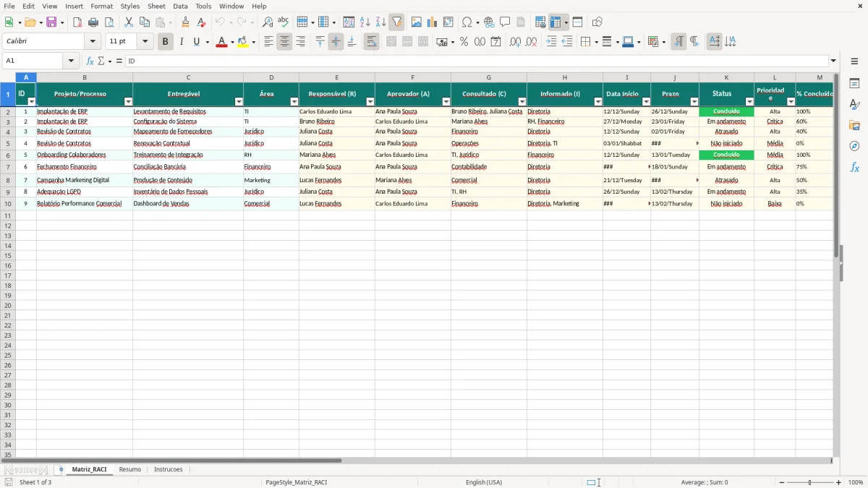Toggle Center Horizontally alignment

click(x=284, y=42)
